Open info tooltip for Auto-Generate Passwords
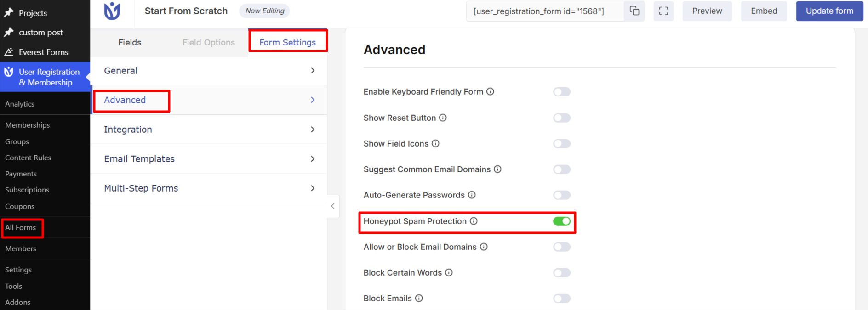The image size is (868, 310). pyautogui.click(x=472, y=195)
